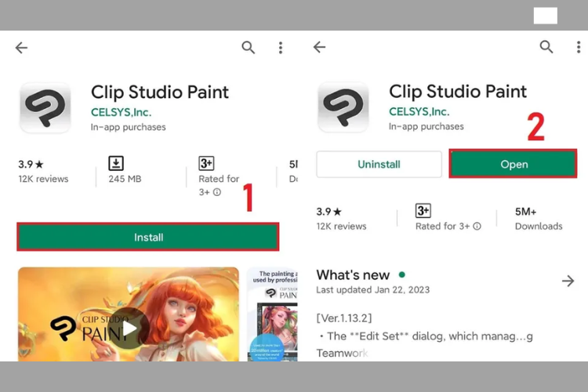Open search on the right Play Store screen
The image size is (588, 392).
tap(546, 47)
